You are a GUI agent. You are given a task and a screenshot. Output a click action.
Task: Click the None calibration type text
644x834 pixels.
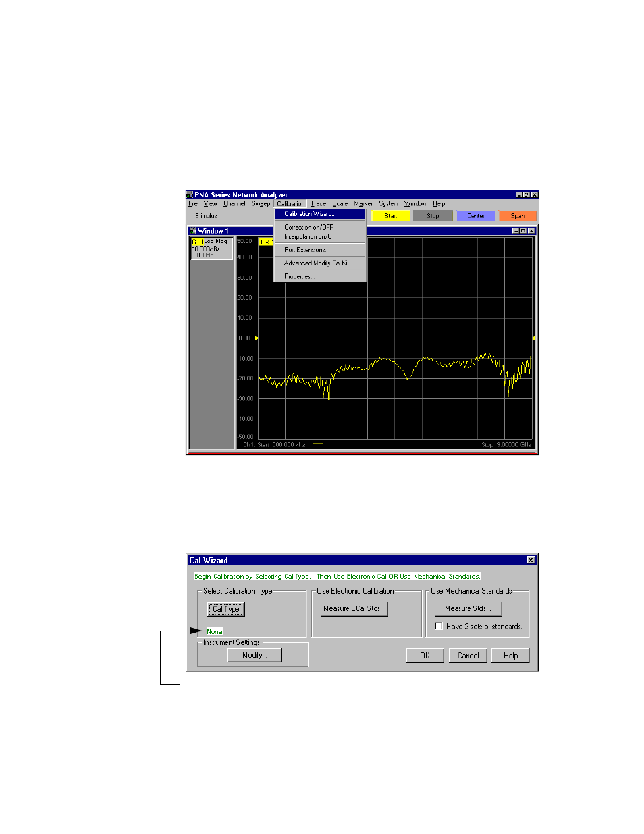[x=215, y=631]
